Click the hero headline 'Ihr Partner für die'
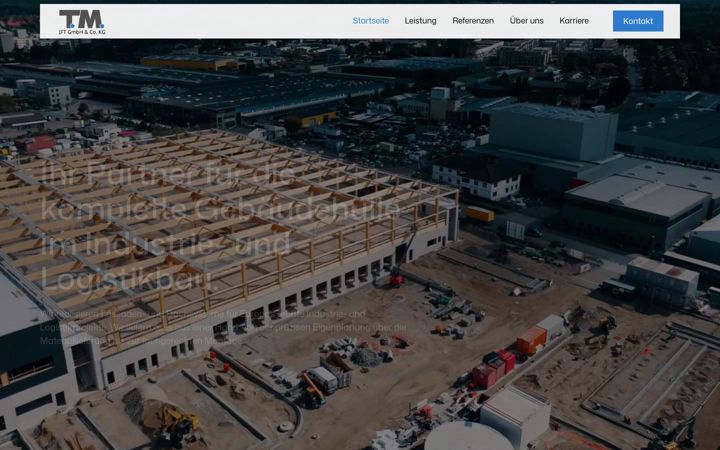Image resolution: width=720 pixels, height=450 pixels. (x=168, y=174)
